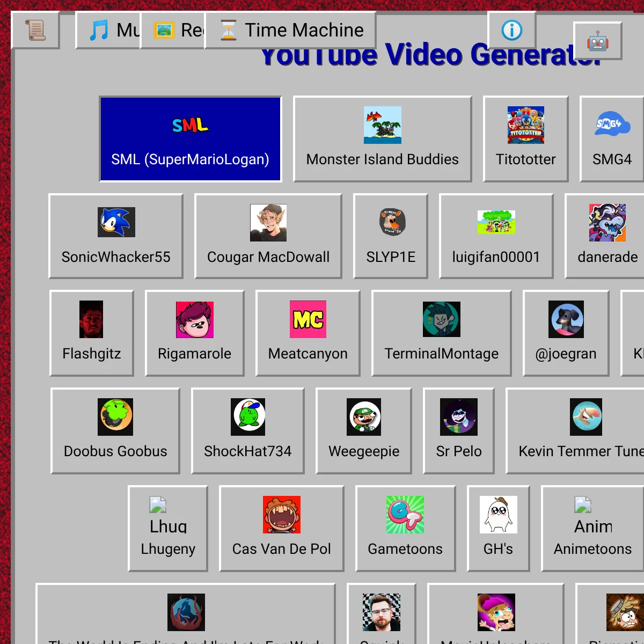Pick the luigifan00001 channel
This screenshot has width=644, height=644.
point(496,236)
